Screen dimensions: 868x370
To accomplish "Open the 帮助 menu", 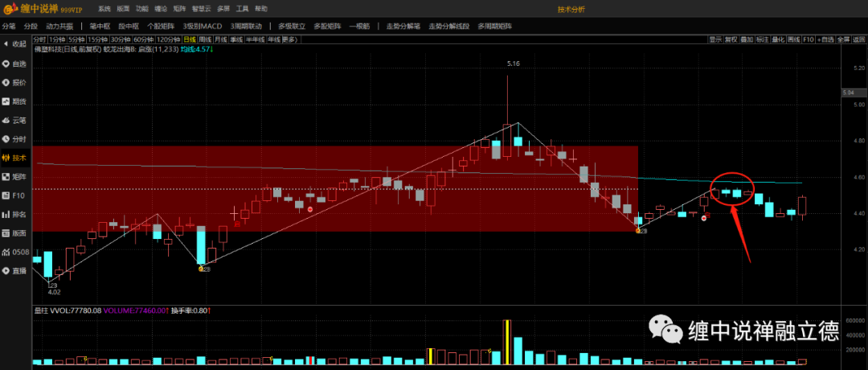I will pyautogui.click(x=260, y=10).
